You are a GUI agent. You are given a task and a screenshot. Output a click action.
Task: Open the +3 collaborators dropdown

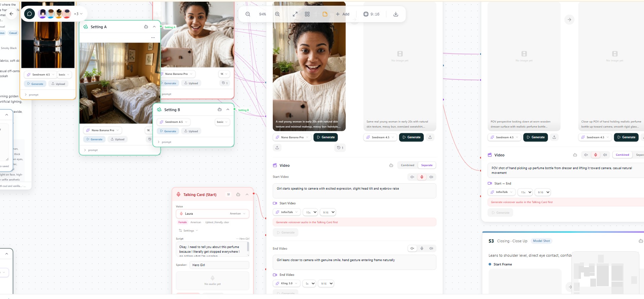[x=78, y=14]
